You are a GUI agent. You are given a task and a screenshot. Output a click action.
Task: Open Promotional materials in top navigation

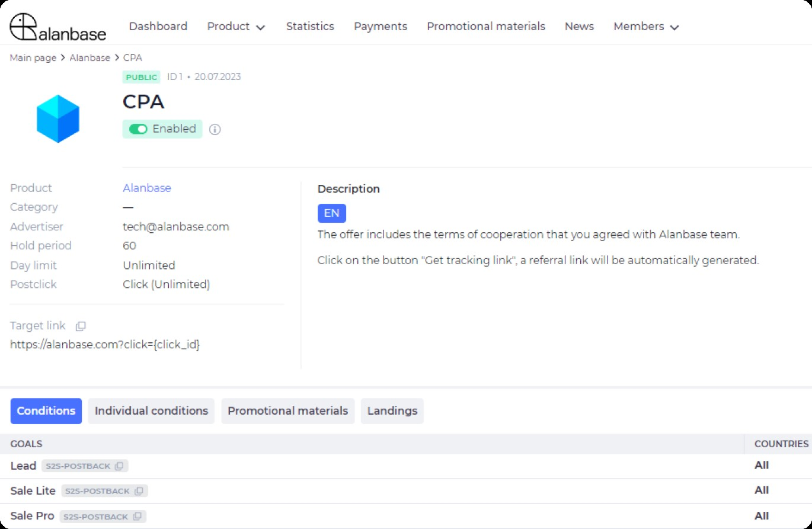click(x=486, y=27)
